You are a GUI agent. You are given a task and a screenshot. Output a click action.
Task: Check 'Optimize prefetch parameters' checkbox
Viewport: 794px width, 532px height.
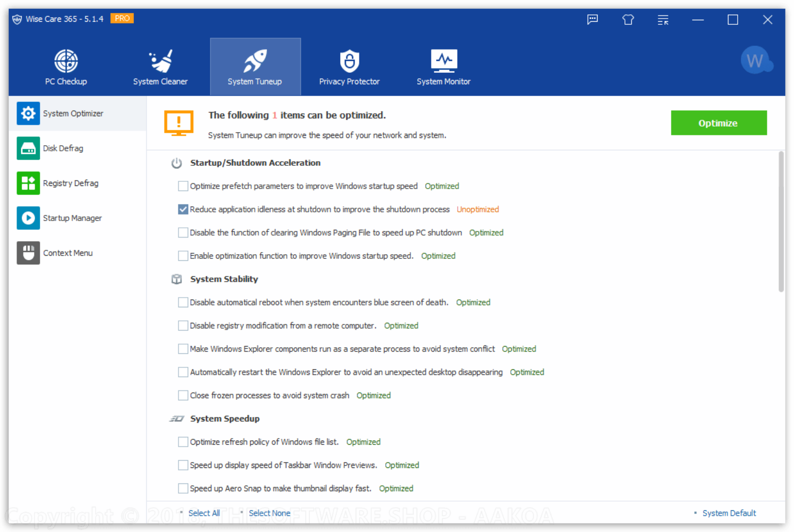(183, 186)
